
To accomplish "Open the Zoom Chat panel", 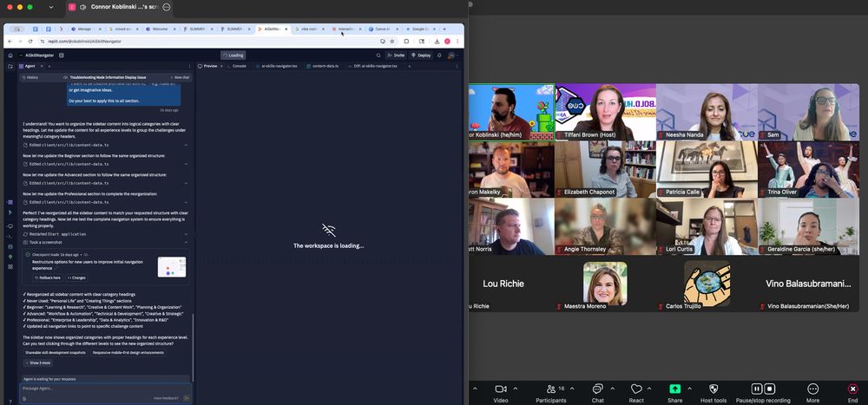I will pyautogui.click(x=597, y=392).
